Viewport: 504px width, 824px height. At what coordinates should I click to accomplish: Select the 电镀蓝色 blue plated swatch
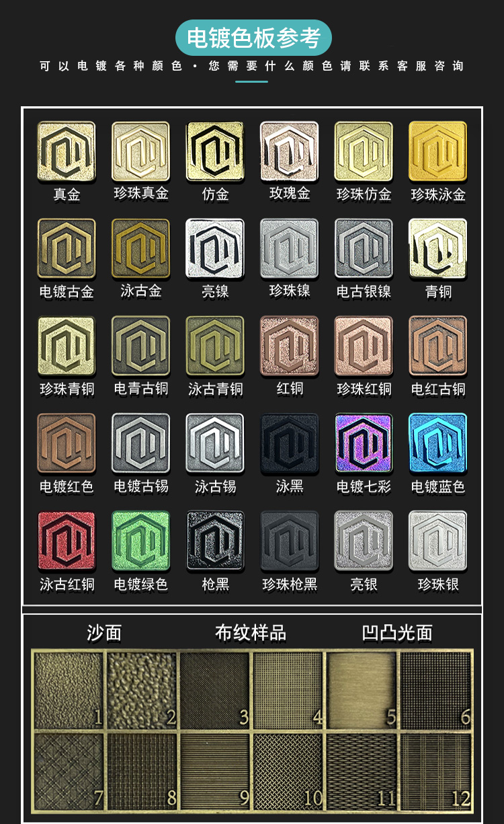pos(438,443)
